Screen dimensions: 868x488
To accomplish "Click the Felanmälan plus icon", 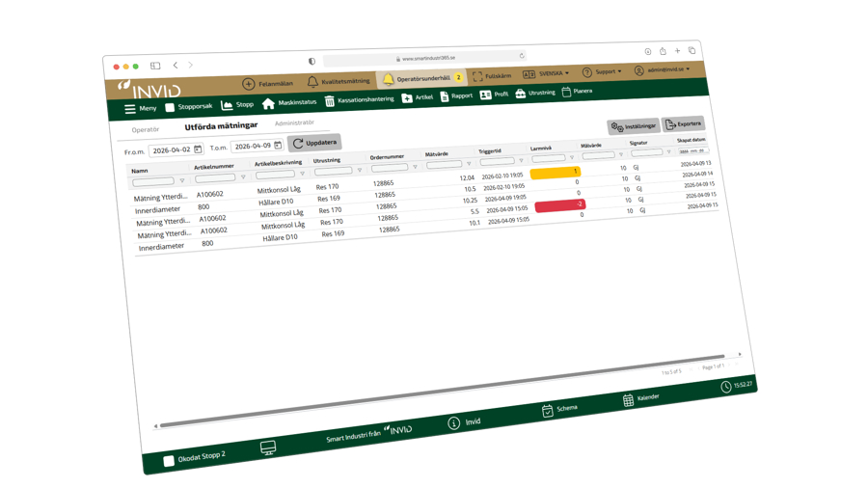I will click(248, 85).
